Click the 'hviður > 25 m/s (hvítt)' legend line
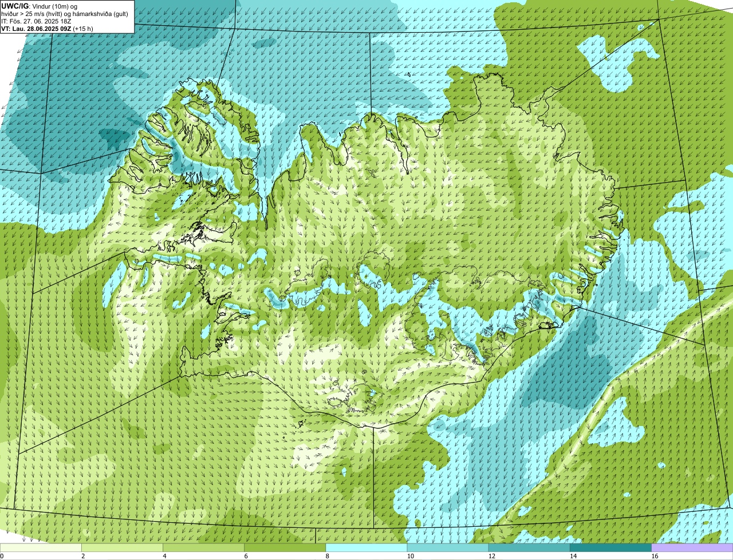The image size is (733, 560). (x=65, y=14)
